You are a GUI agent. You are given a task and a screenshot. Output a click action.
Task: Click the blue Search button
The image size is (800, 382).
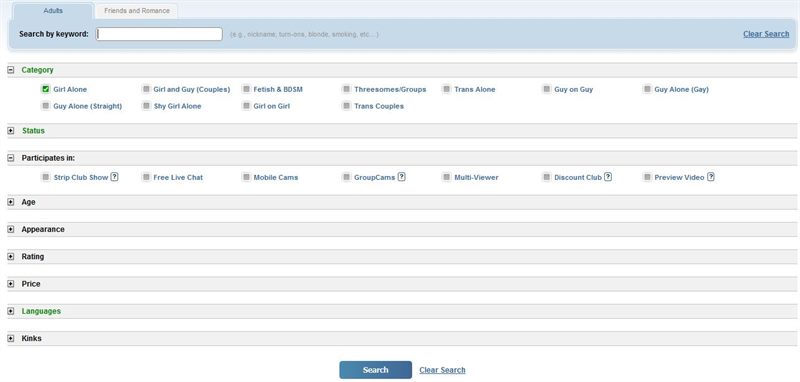click(376, 370)
